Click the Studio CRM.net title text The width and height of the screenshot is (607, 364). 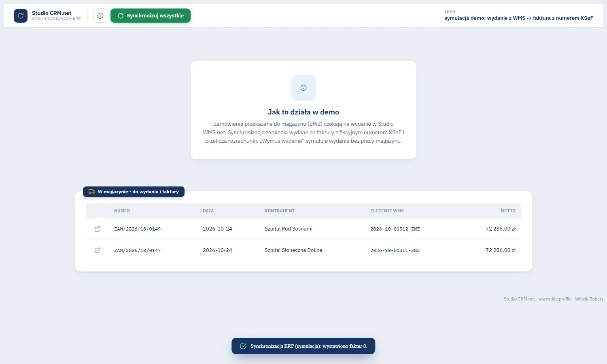tap(52, 13)
